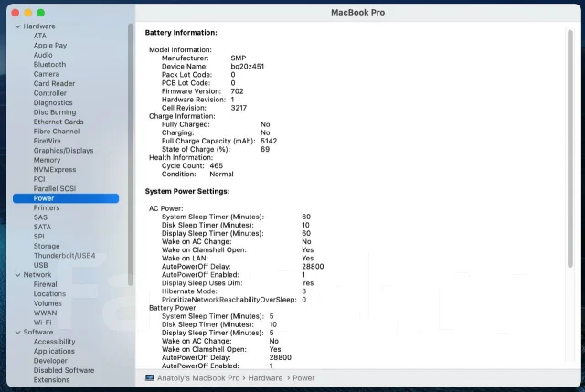Screen dimensions: 585x392
Task: Click the Cycle Count value 465
Action: 216,165
